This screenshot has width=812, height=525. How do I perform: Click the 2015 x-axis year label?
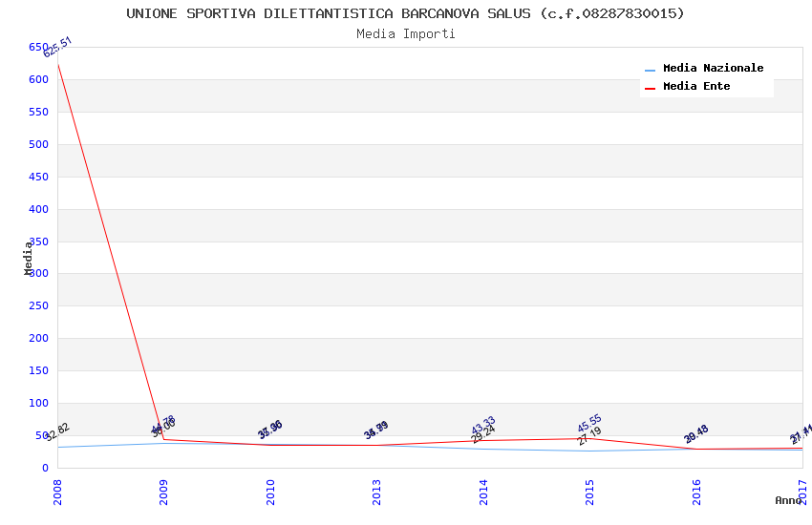(x=589, y=492)
